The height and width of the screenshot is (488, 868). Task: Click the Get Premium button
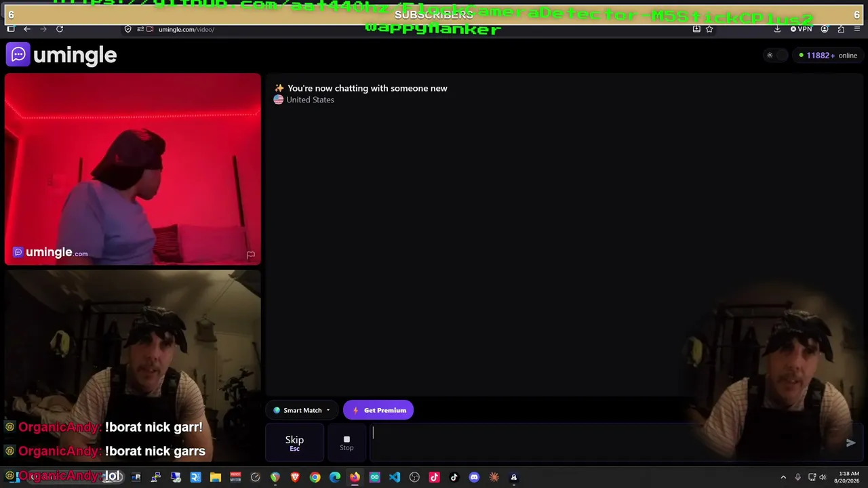pyautogui.click(x=378, y=410)
